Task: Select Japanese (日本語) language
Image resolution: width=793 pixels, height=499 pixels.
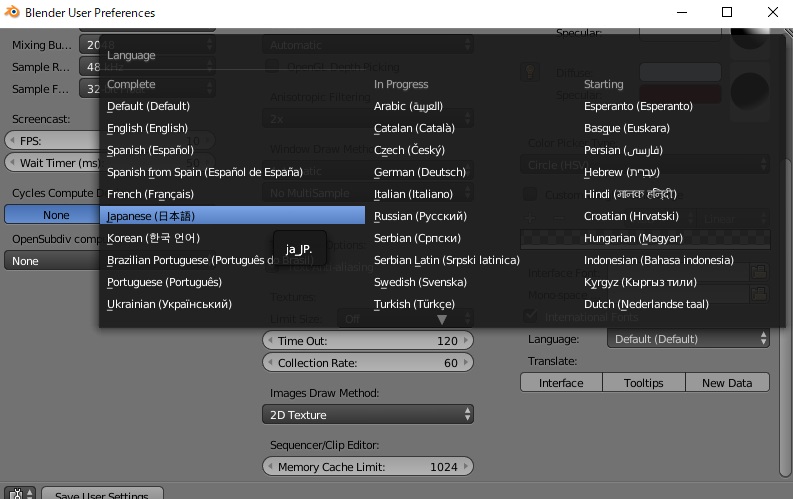Action: click(x=232, y=216)
